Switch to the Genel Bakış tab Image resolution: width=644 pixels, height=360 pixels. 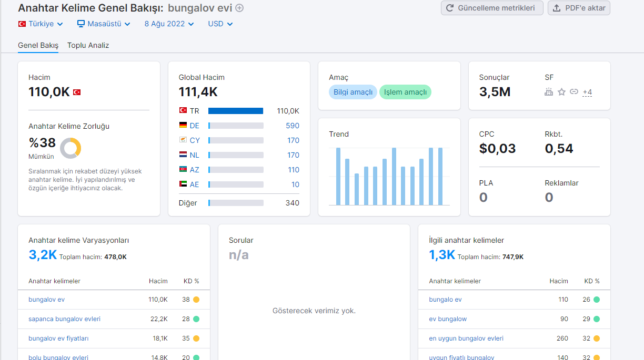pyautogui.click(x=38, y=45)
